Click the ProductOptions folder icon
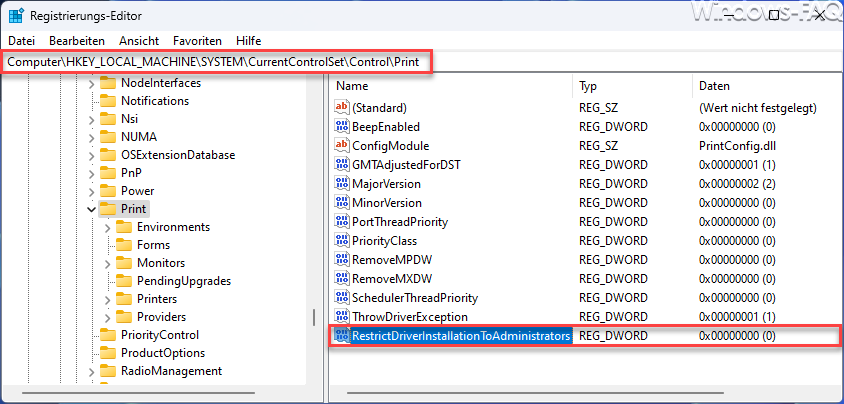Viewport: 844px width, 404px height. [x=108, y=353]
